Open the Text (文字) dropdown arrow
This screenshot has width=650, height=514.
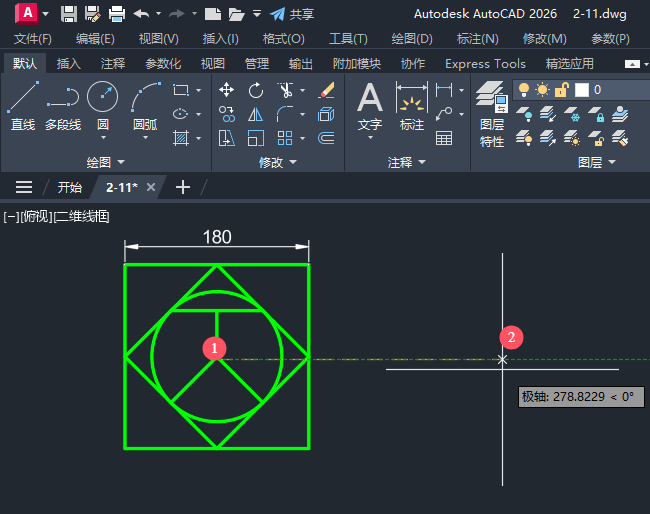[370, 138]
